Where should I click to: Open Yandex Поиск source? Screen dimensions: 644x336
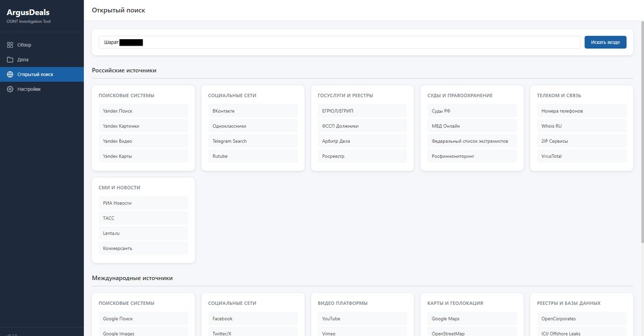coord(143,111)
